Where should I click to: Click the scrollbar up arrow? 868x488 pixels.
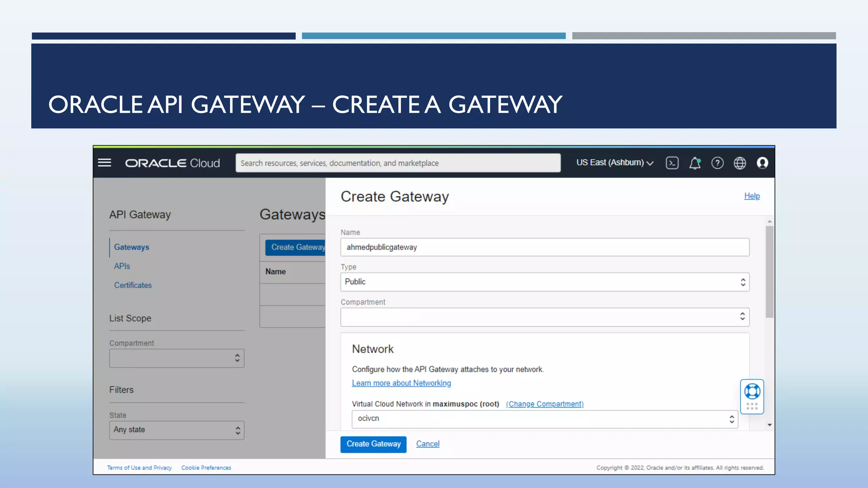coord(769,222)
